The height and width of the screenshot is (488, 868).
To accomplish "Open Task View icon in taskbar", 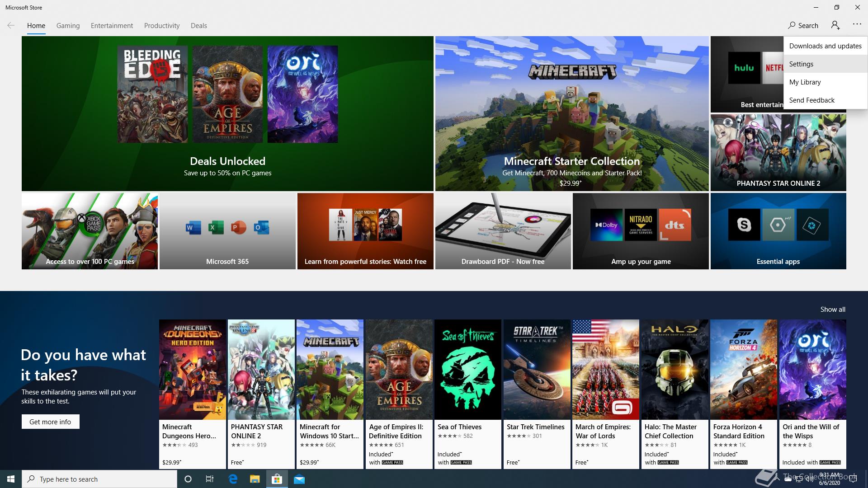I will (210, 479).
